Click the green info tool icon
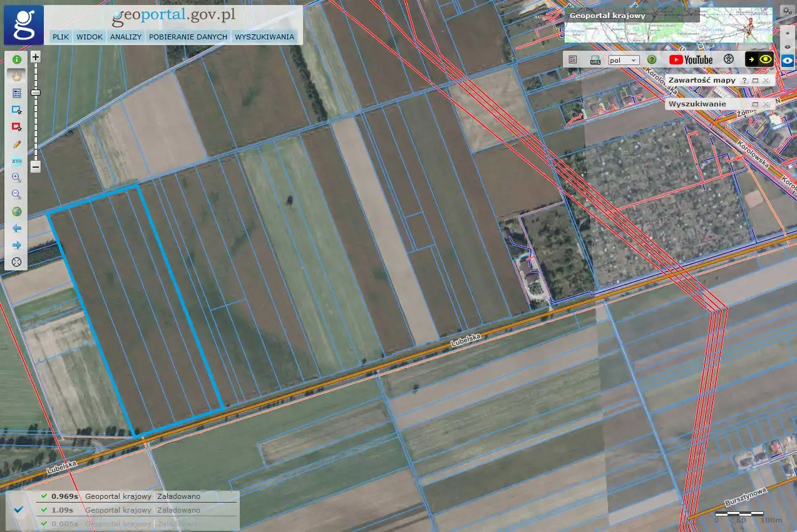Screen dimensions: 797x532 click(17, 59)
